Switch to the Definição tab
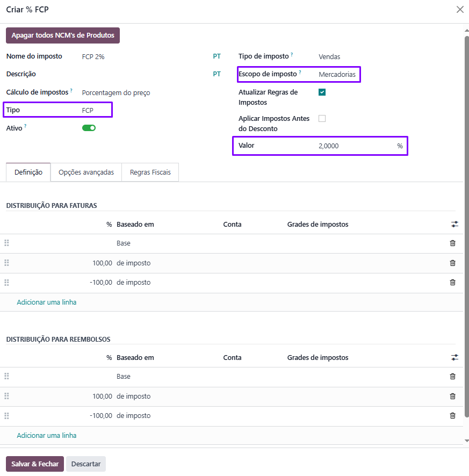Screen dimensions: 469x476 tap(28, 172)
